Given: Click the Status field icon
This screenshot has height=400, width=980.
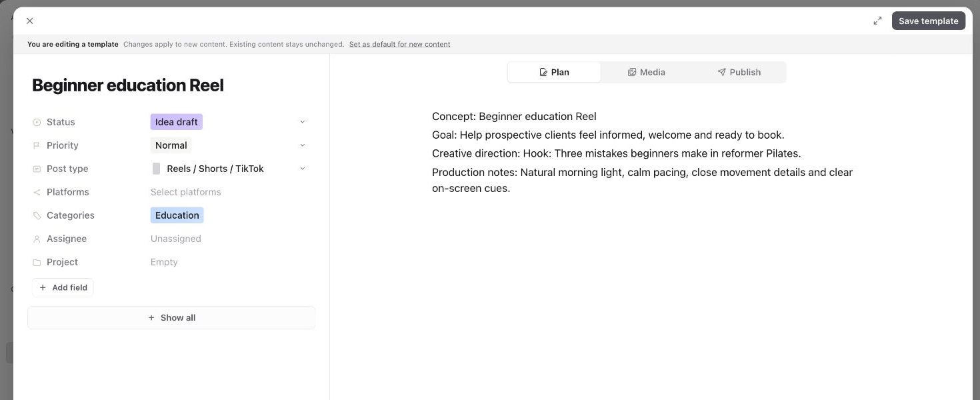Looking at the screenshot, I should 37,122.
